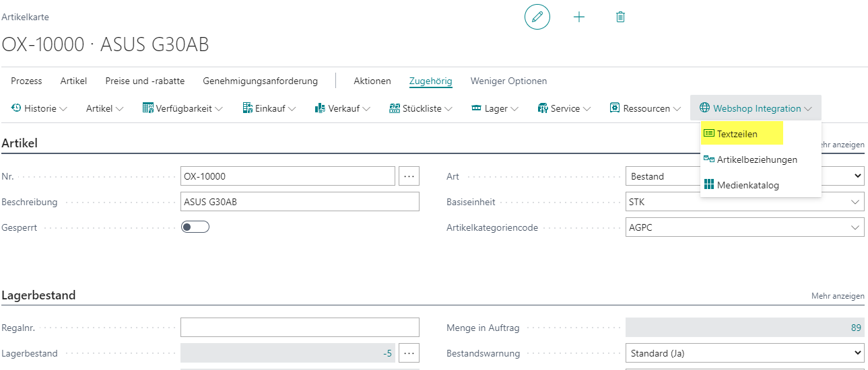Open the Einkauf dropdown chevron
Image resolution: width=868 pixels, height=370 pixels.
click(292, 108)
